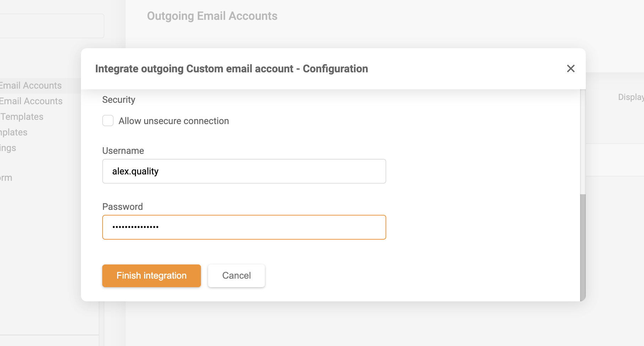644x346 pixels.
Task: Click the Security section label
Action: 119,100
